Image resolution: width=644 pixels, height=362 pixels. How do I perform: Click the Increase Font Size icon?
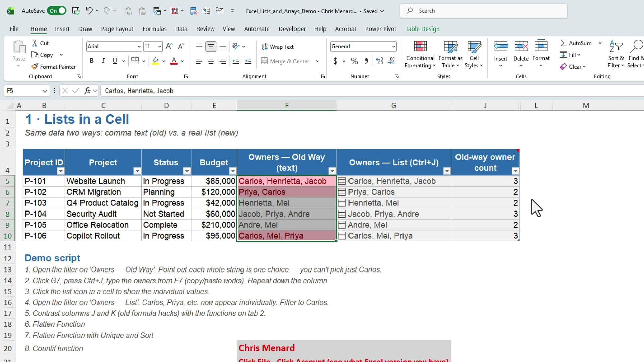tap(169, 46)
